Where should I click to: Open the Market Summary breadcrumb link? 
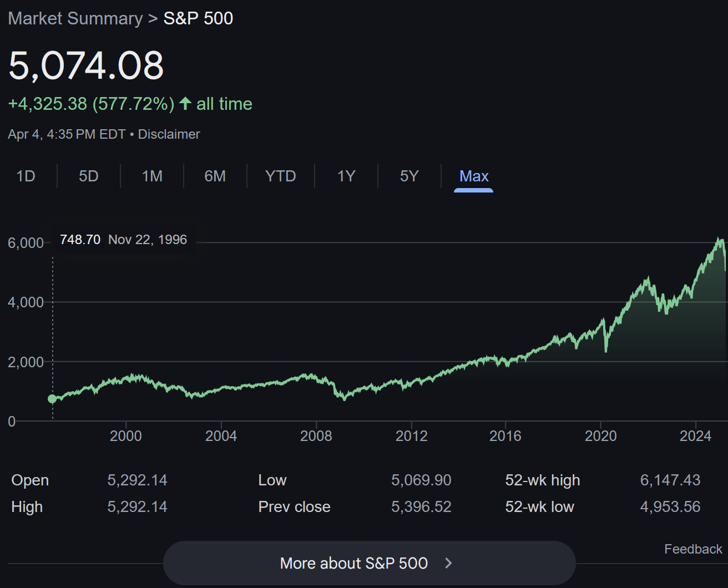tap(75, 18)
